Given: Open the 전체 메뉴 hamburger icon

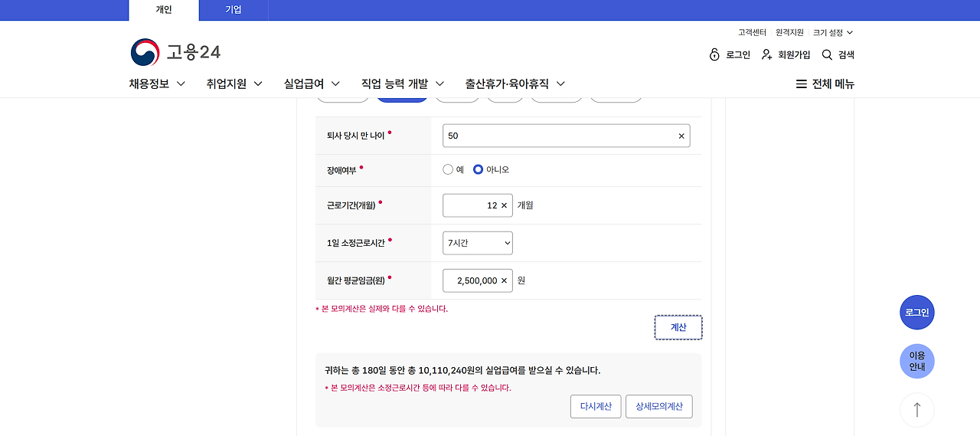Looking at the screenshot, I should click(x=802, y=84).
